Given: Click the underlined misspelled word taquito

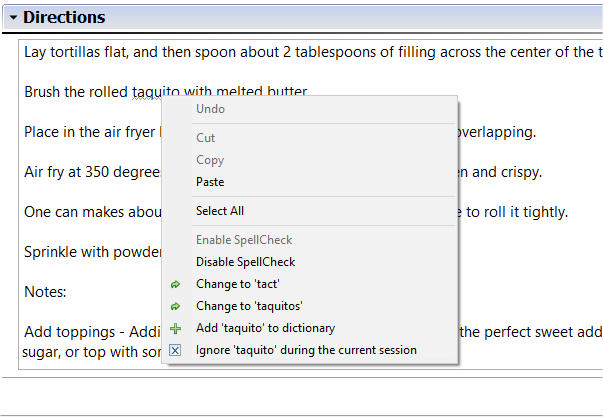Looking at the screenshot, I should (147, 93).
